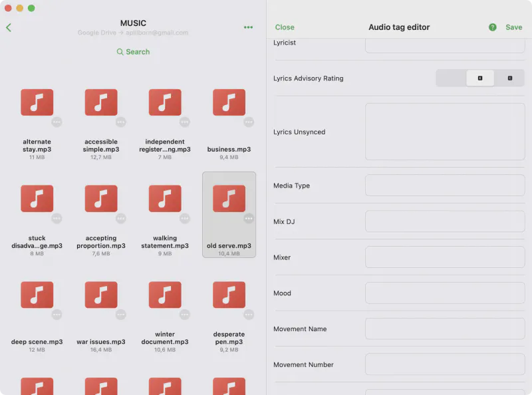Image resolution: width=532 pixels, height=395 pixels.
Task: Close the Audio tag editor
Action: pos(285,27)
